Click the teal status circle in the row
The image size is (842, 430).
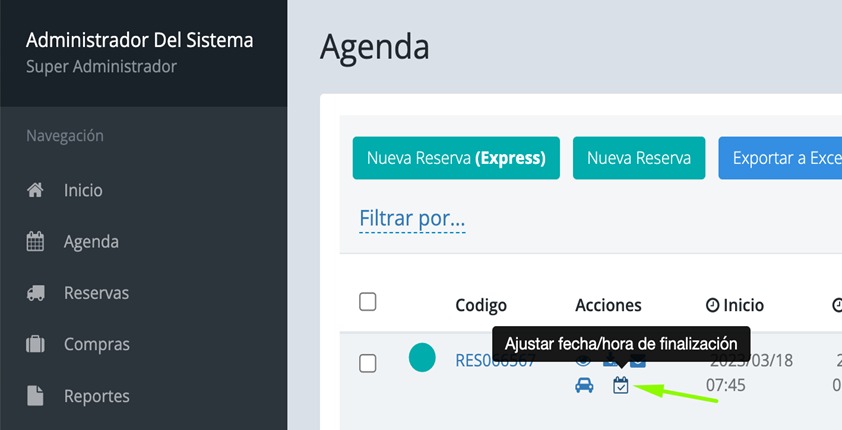click(422, 358)
